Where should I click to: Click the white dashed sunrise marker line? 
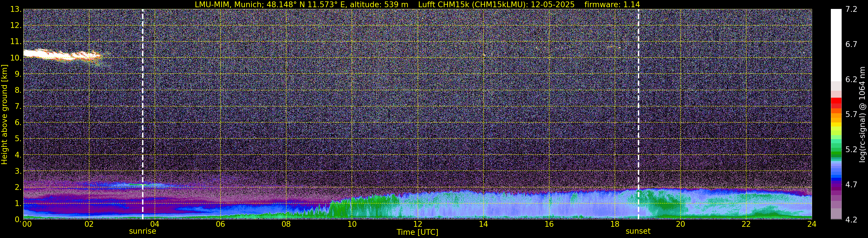click(143, 114)
